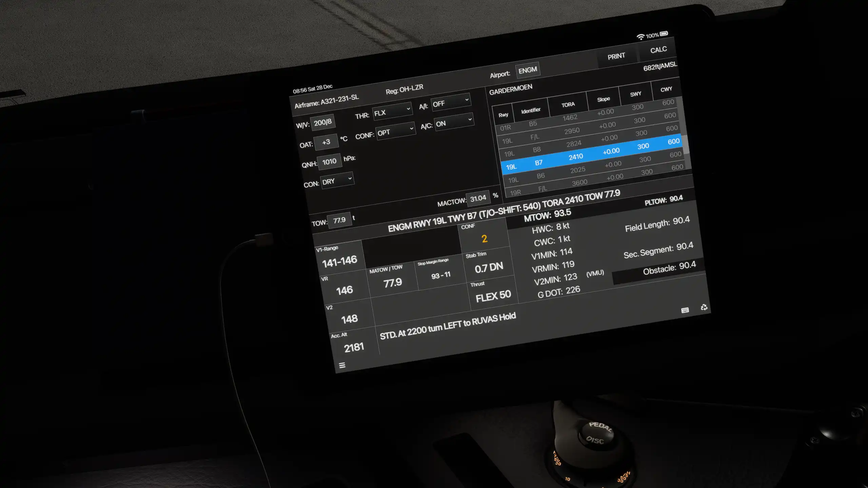Edit the QNH 1010 field
Image resolution: width=868 pixels, height=488 pixels.
click(329, 162)
